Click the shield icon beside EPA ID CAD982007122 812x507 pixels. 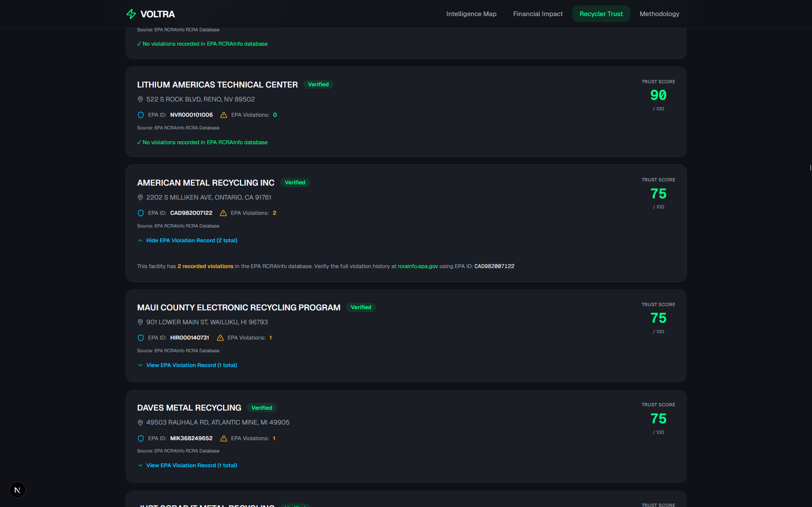coord(141,213)
